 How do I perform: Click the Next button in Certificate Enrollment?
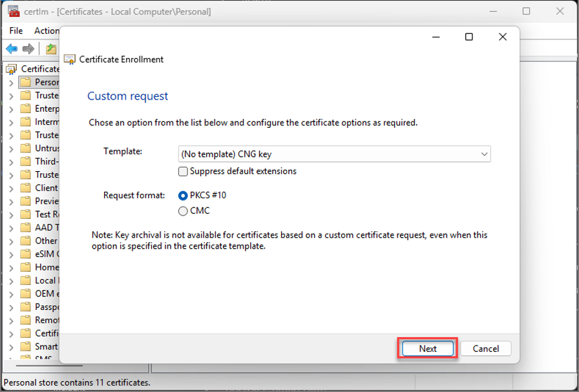pos(428,349)
